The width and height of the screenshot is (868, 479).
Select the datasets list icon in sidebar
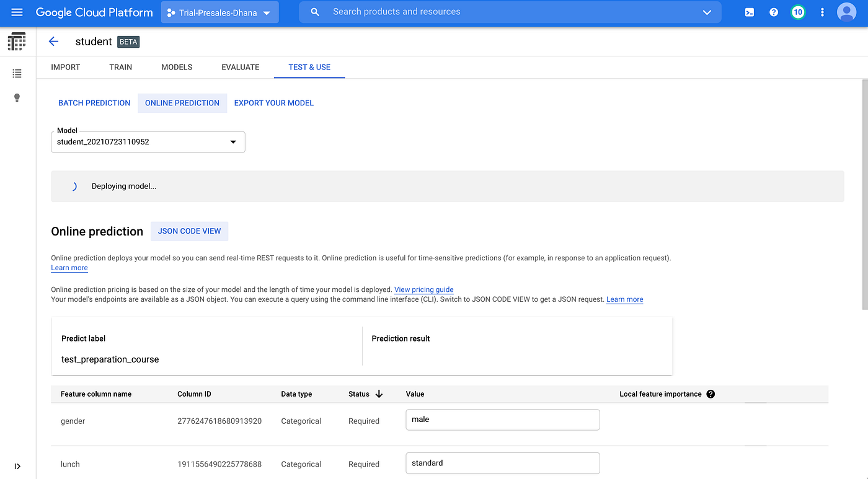tap(17, 73)
